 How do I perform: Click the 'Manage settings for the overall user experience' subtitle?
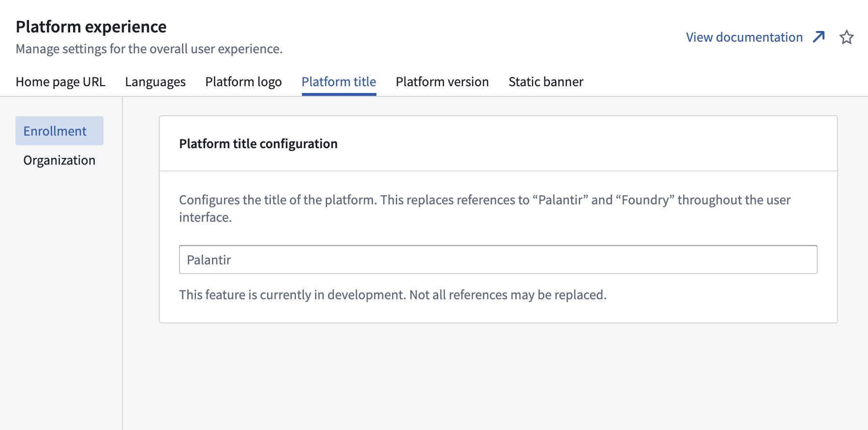pyautogui.click(x=149, y=49)
